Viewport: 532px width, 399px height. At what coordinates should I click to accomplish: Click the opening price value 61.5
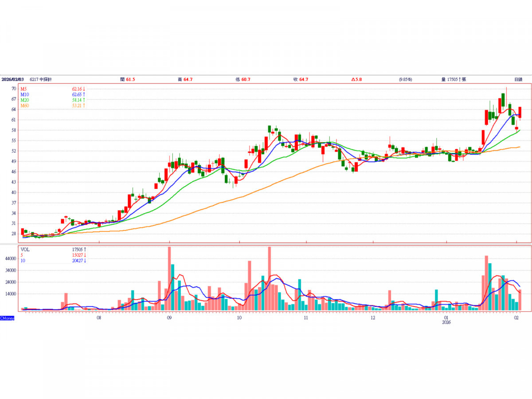click(x=130, y=79)
